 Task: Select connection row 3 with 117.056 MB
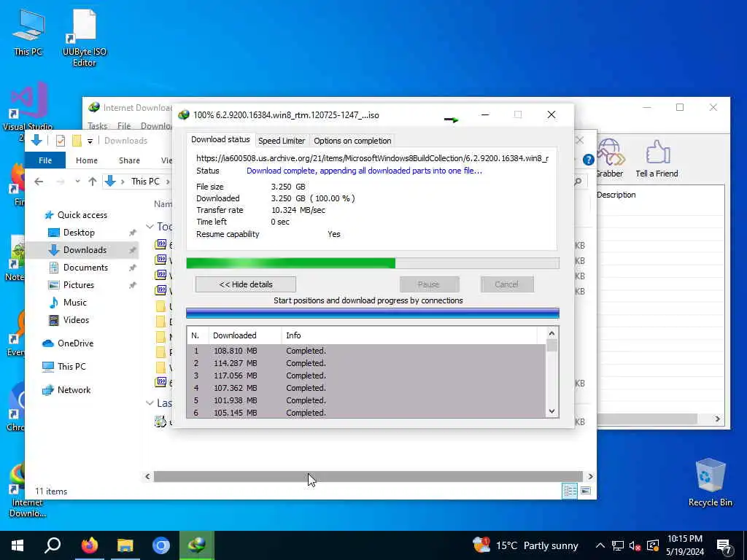[366, 376]
